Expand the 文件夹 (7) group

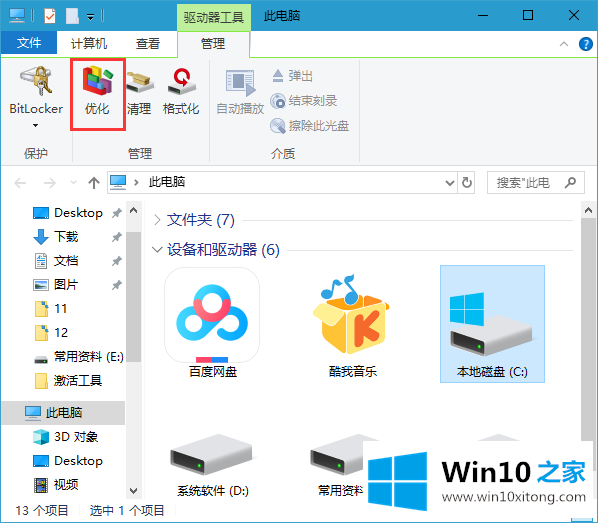[157, 220]
